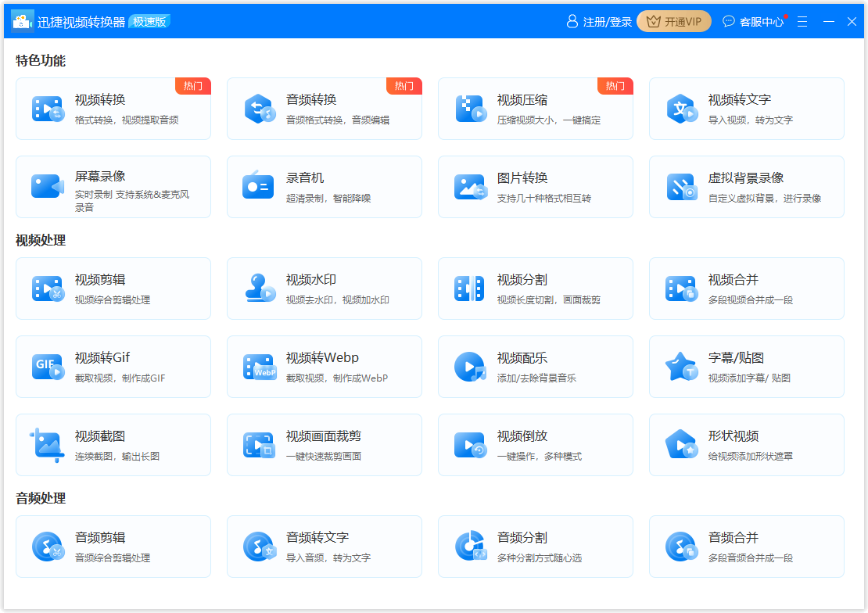Select 视频水印 to manage video watermarks

[x=325, y=289]
